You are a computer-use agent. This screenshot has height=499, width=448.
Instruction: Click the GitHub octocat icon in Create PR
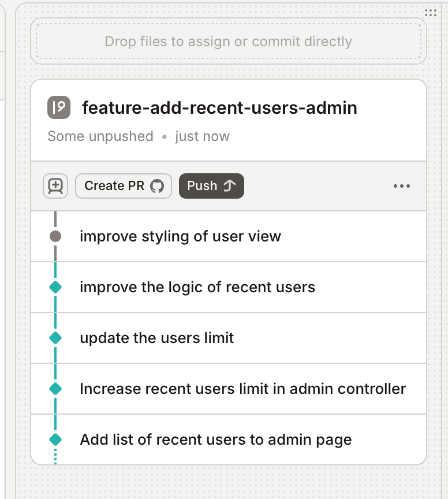(155, 186)
